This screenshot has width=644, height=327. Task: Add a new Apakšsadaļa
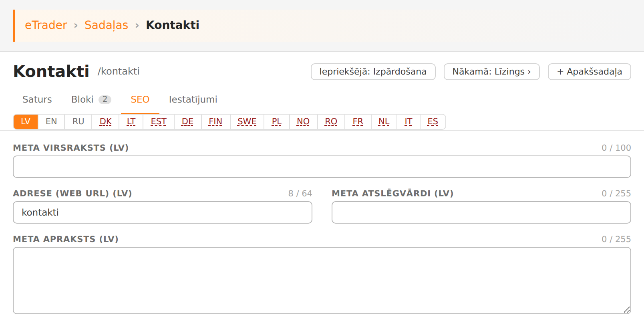pyautogui.click(x=589, y=72)
